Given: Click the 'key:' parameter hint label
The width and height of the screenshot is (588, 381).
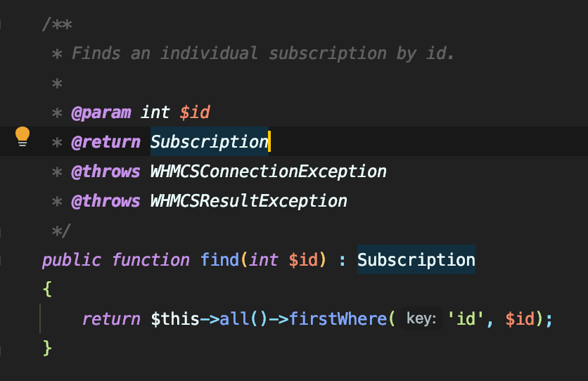Looking at the screenshot, I should [x=422, y=319].
